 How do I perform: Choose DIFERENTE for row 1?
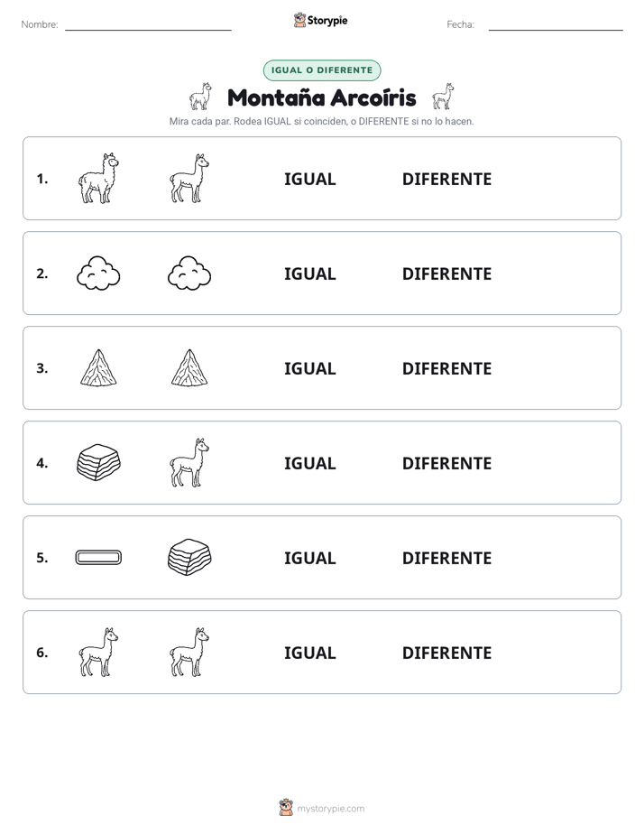[446, 179]
